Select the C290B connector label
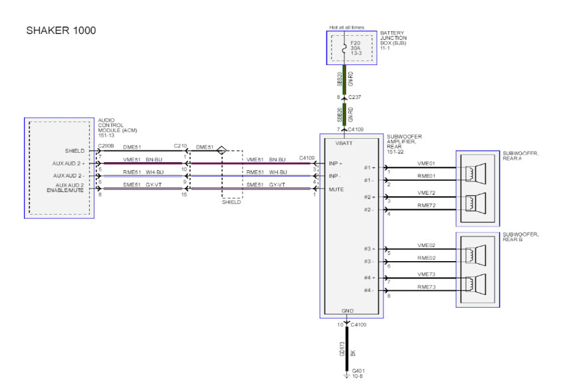The height and width of the screenshot is (392, 563). pyautogui.click(x=106, y=146)
